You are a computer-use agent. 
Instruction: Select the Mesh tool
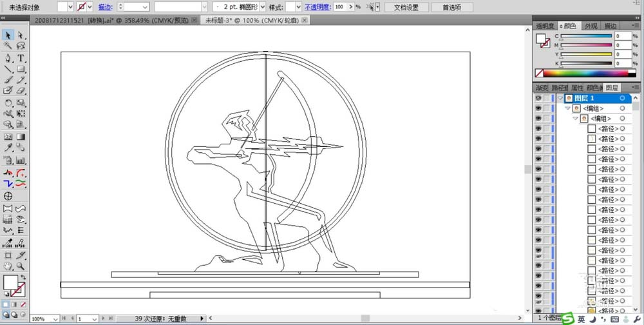pos(8,137)
